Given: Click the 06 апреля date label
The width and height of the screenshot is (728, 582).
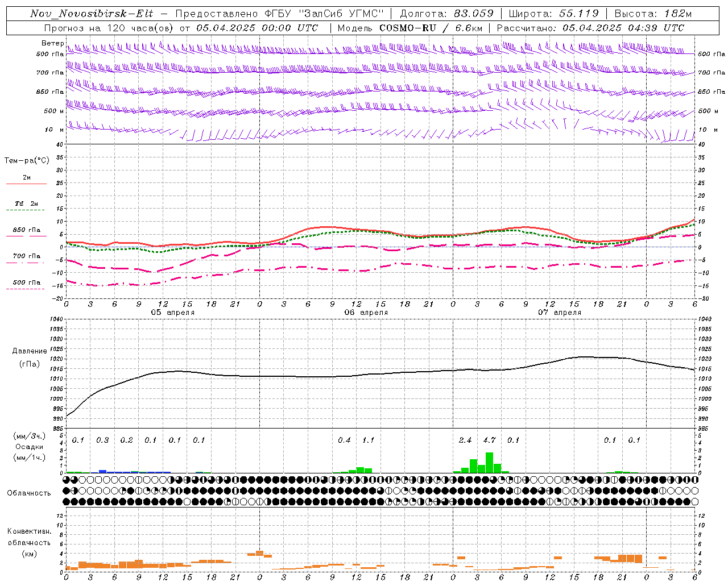Looking at the screenshot, I should pyautogui.click(x=366, y=313).
